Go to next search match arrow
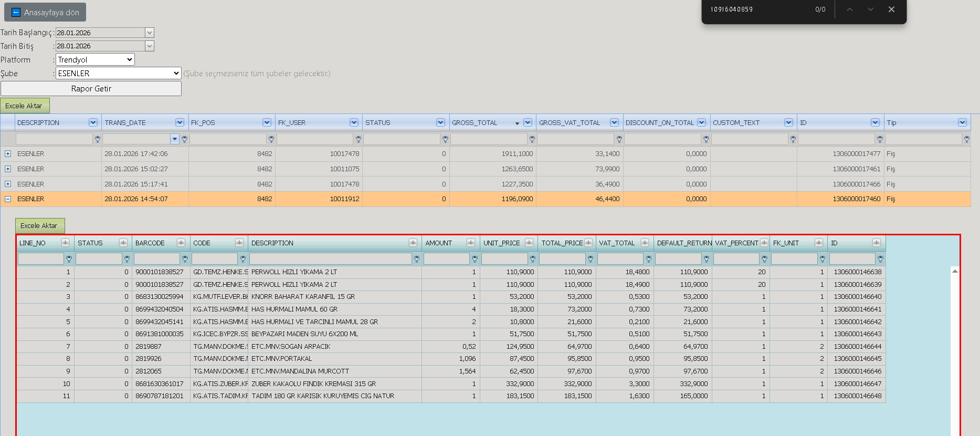Viewport: 980px width, 436px height. pyautogui.click(x=870, y=9)
